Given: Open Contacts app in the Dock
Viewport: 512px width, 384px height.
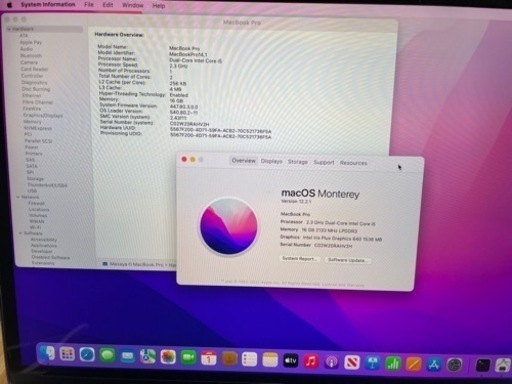Looking at the screenshot, I should [229, 359].
